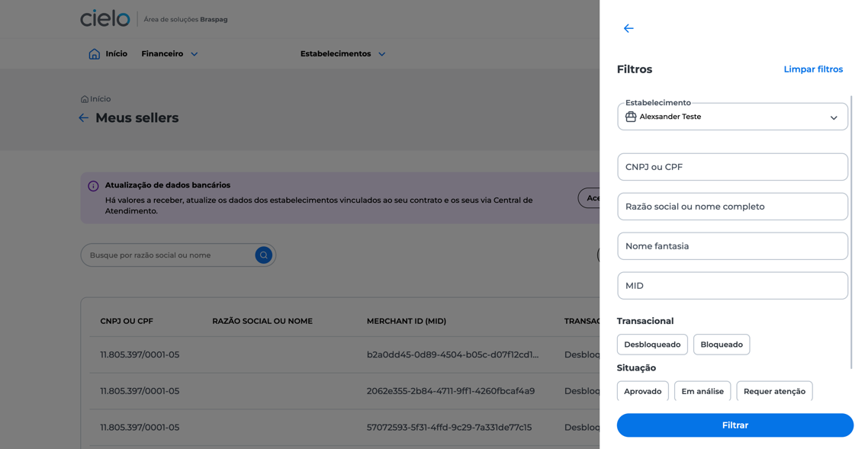Click CNPJ 11.805.397/0001-05 in 57072593 row
The width and height of the screenshot is (868, 449).
pyautogui.click(x=140, y=428)
